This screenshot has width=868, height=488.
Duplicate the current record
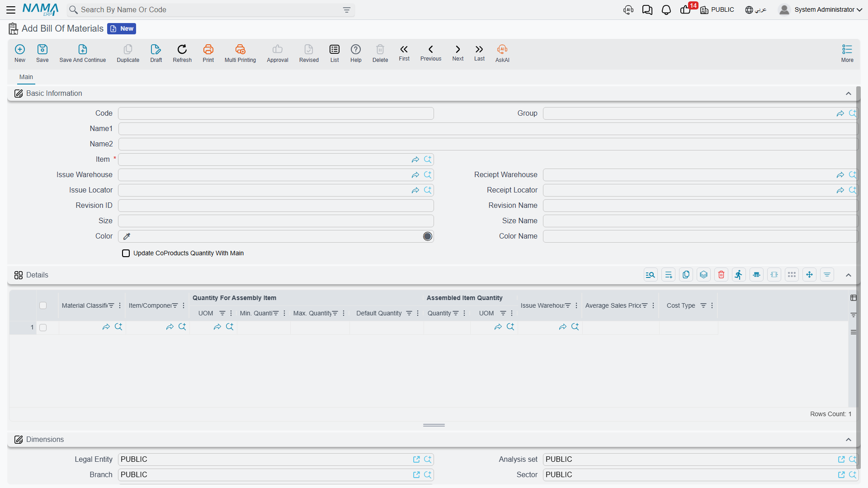[128, 53]
